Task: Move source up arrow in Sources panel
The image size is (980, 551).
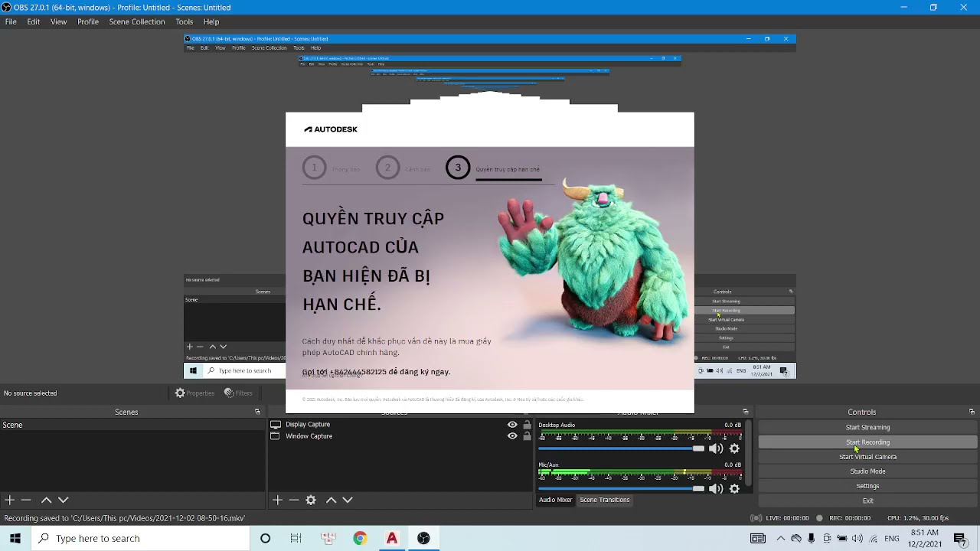Action: [x=331, y=500]
